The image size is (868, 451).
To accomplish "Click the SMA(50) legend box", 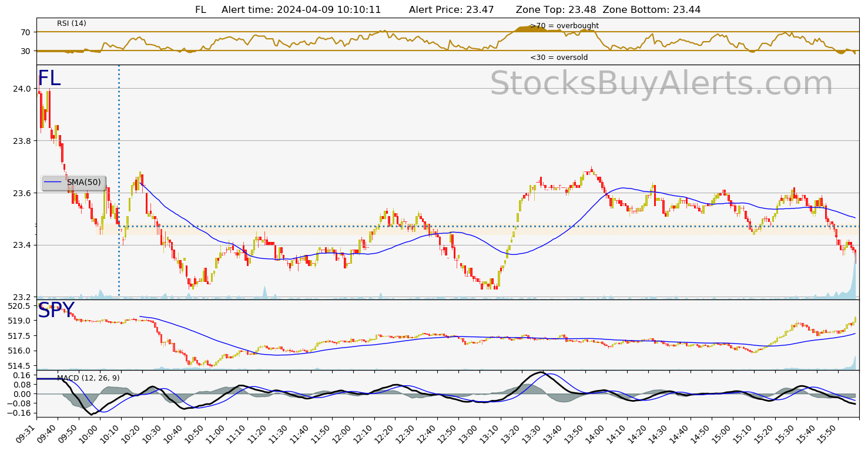I will tap(73, 183).
